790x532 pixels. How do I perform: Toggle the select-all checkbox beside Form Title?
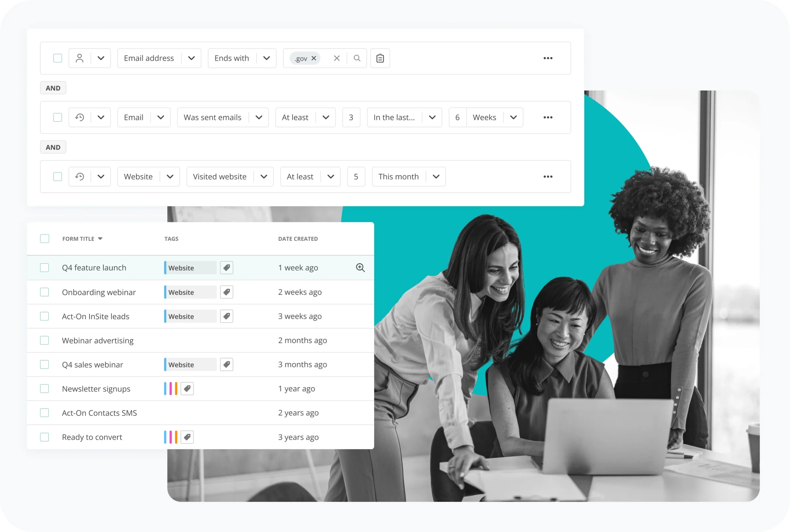pos(44,239)
